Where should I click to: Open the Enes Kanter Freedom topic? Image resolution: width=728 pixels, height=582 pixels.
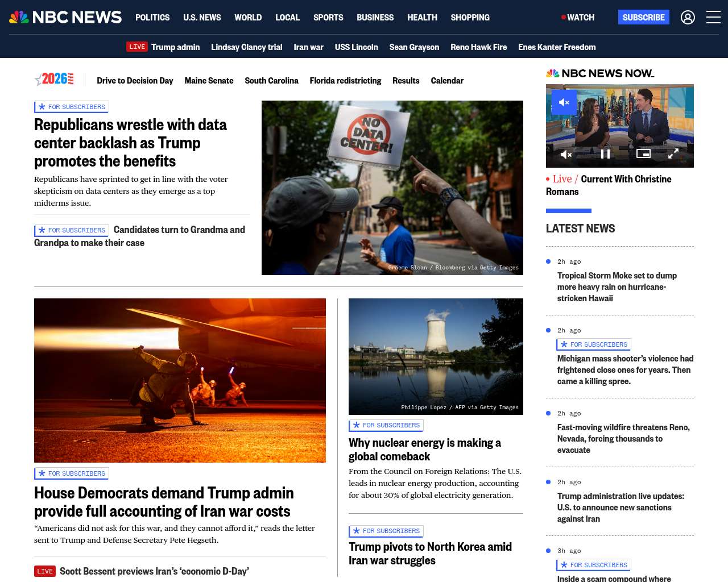[x=557, y=47]
